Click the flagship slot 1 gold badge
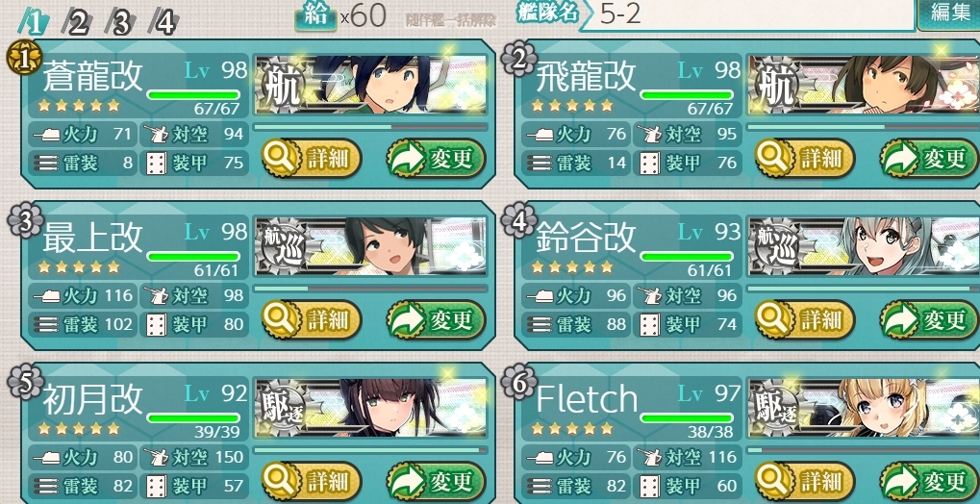Viewport: 980px width, 504px height. point(24,58)
